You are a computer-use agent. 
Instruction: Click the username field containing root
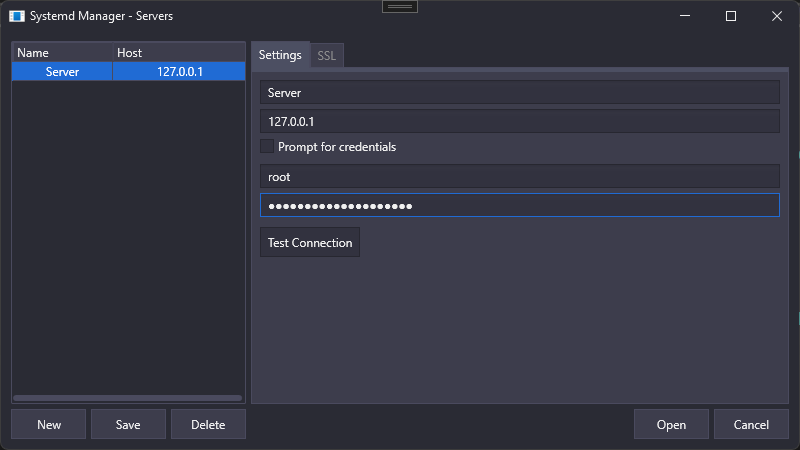520,177
